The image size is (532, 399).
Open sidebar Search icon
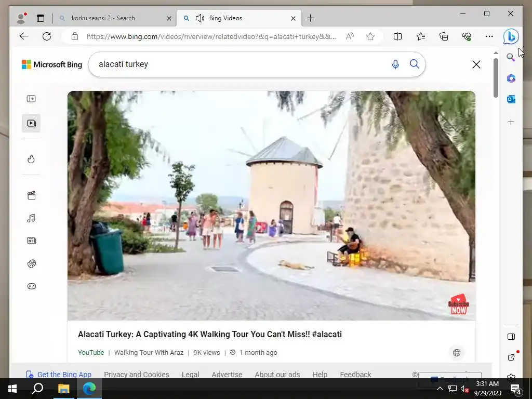[x=511, y=57]
